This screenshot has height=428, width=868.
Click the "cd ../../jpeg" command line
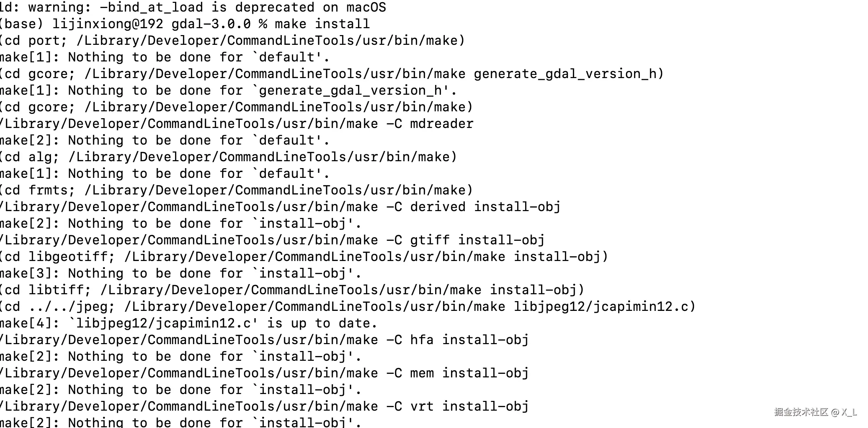point(347,307)
